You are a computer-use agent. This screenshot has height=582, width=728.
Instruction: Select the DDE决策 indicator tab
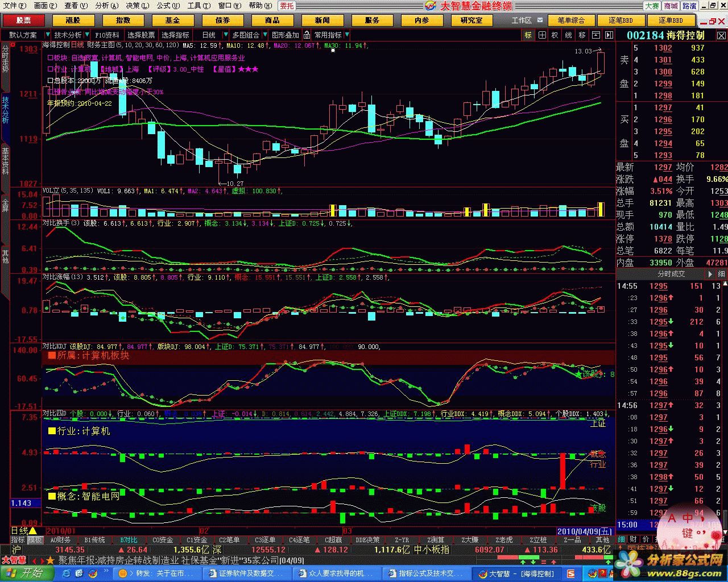(x=367, y=540)
